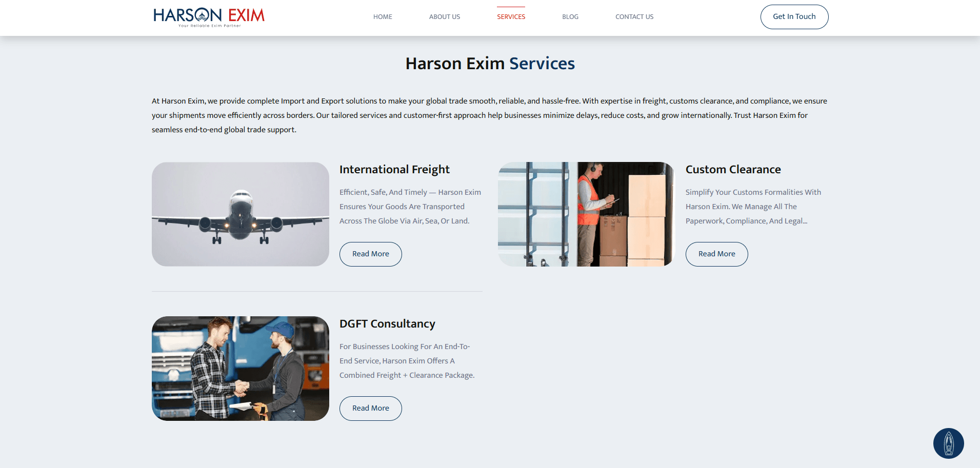The width and height of the screenshot is (980, 468).
Task: Click the intro paragraph starting 'At Harson Exim'
Action: click(490, 115)
